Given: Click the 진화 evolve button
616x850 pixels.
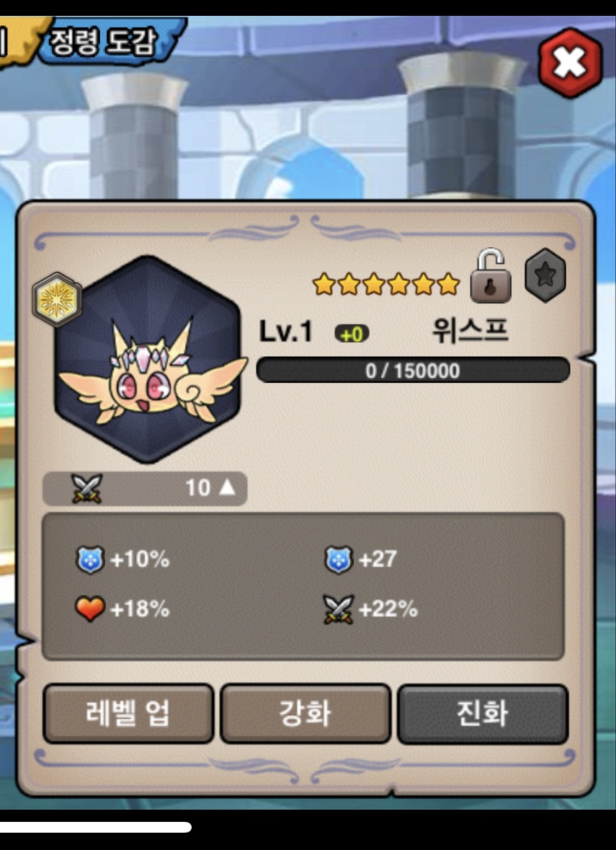Looking at the screenshot, I should 483,714.
